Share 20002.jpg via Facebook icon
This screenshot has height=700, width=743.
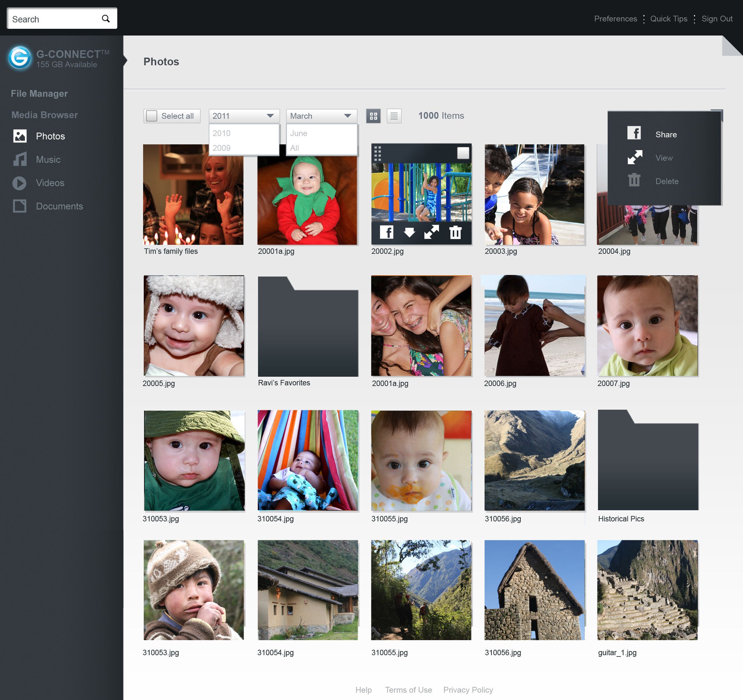tap(386, 232)
